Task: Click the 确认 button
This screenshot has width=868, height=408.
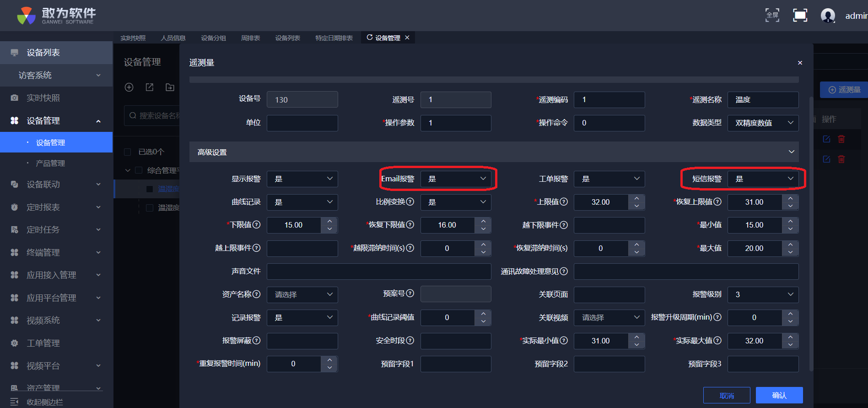Action: click(779, 395)
